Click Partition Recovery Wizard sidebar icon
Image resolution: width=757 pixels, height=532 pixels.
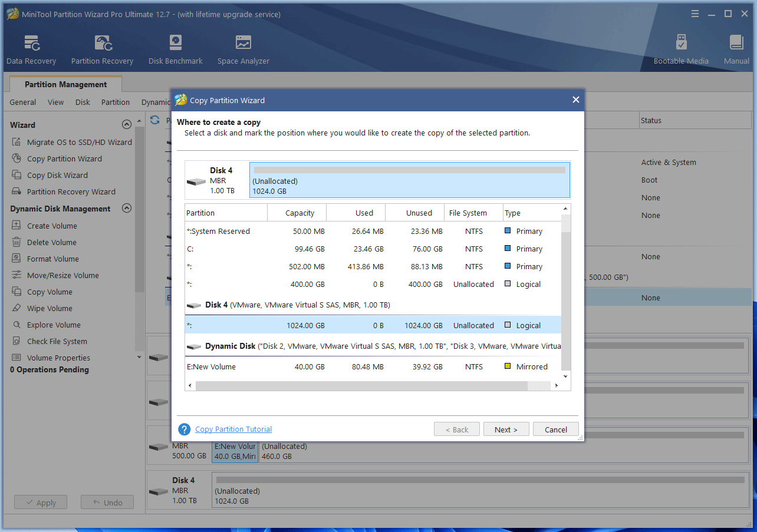[16, 191]
